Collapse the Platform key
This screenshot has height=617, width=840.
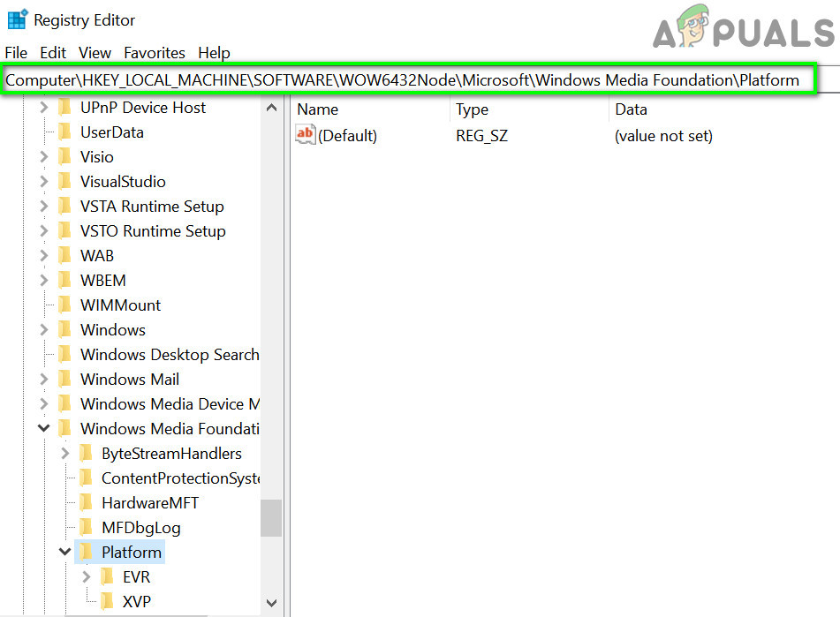pos(64,552)
